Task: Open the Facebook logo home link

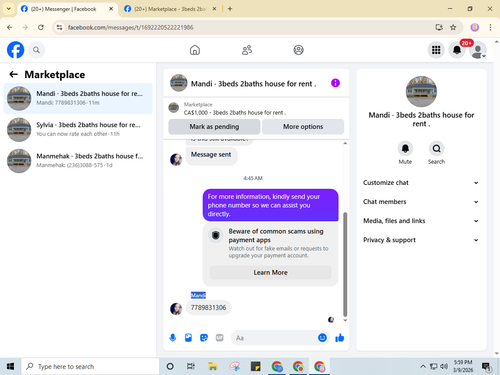Action: tap(16, 50)
